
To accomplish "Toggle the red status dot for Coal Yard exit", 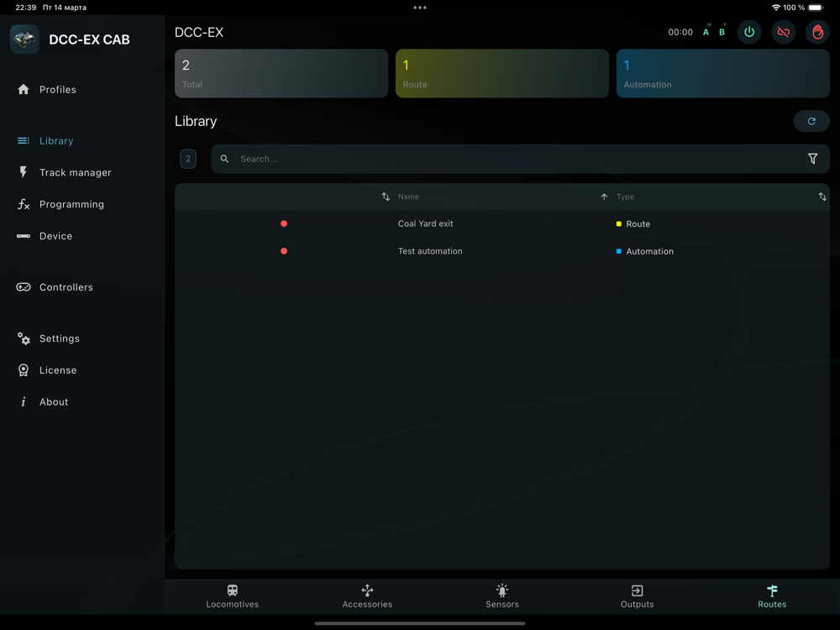I will pyautogui.click(x=284, y=223).
